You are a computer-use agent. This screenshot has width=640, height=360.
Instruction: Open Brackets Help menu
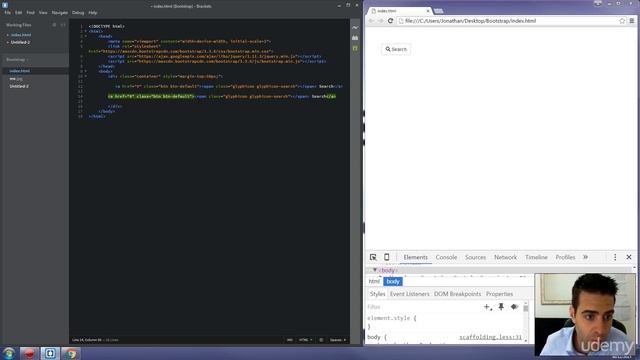(93, 13)
